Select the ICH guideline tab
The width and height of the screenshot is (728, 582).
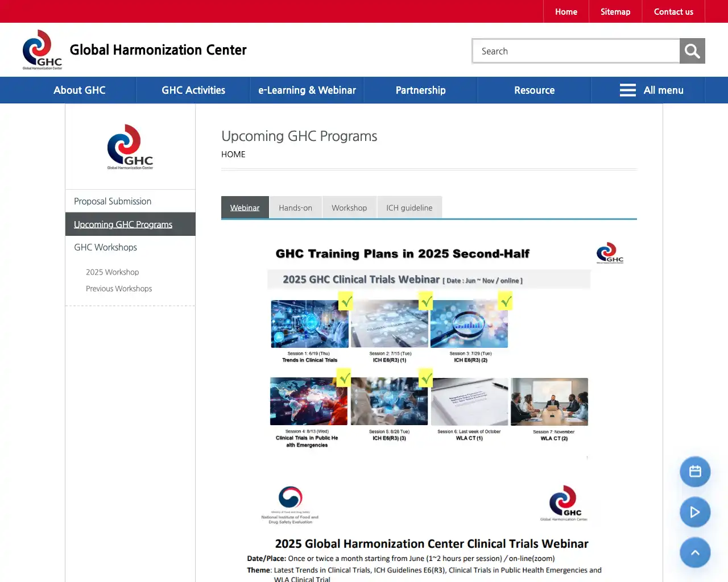coord(409,208)
